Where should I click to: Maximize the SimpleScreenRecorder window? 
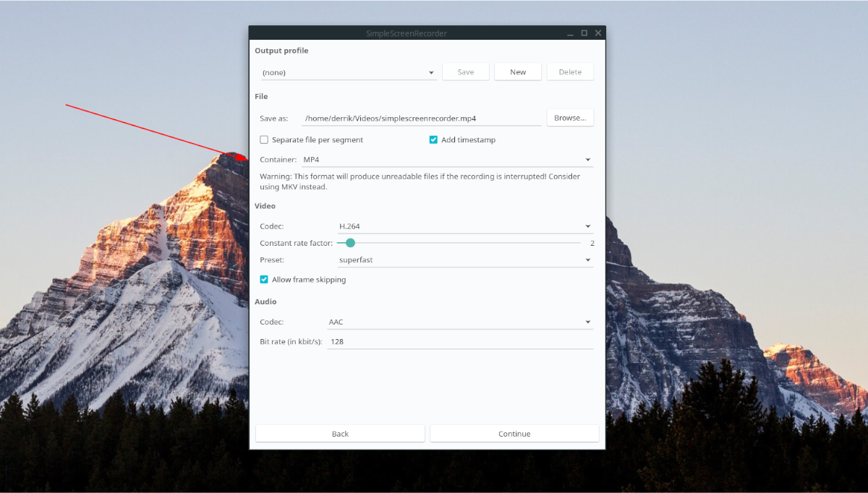[x=584, y=33]
